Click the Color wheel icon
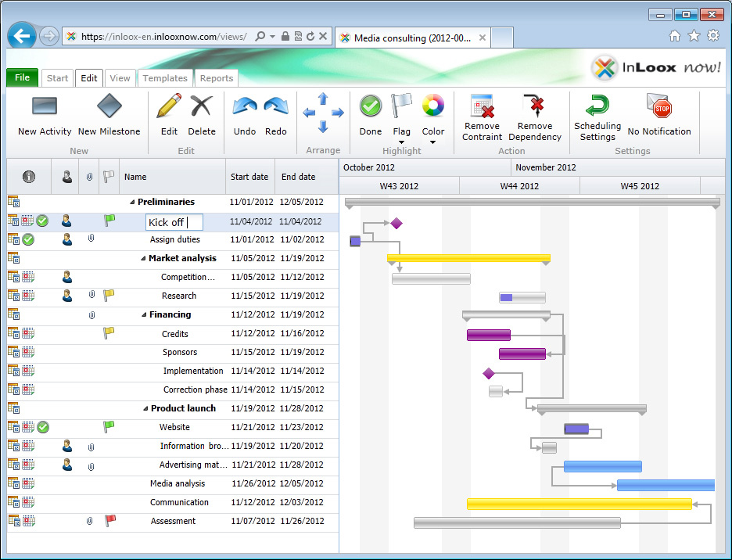The width and height of the screenshot is (732, 560). [433, 106]
